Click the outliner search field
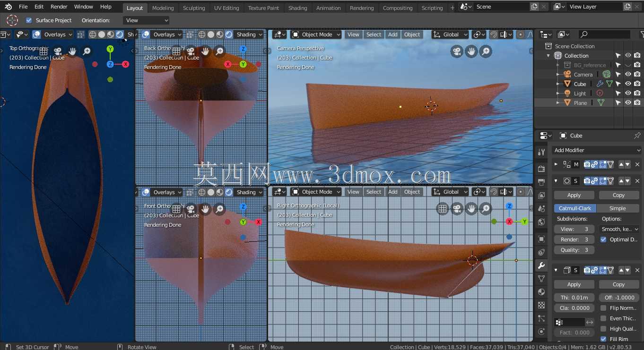Image resolution: width=644 pixels, height=350 pixels. coord(605,34)
